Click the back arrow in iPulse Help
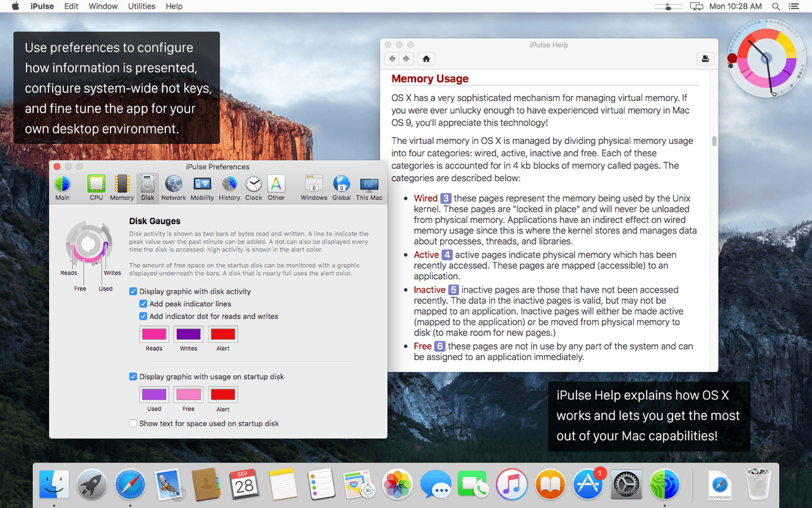 pos(392,59)
